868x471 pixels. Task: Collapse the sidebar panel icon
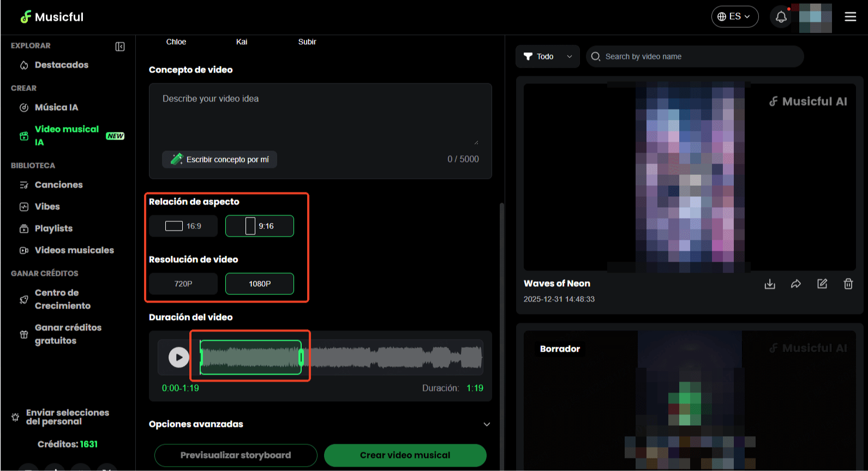pos(120,47)
